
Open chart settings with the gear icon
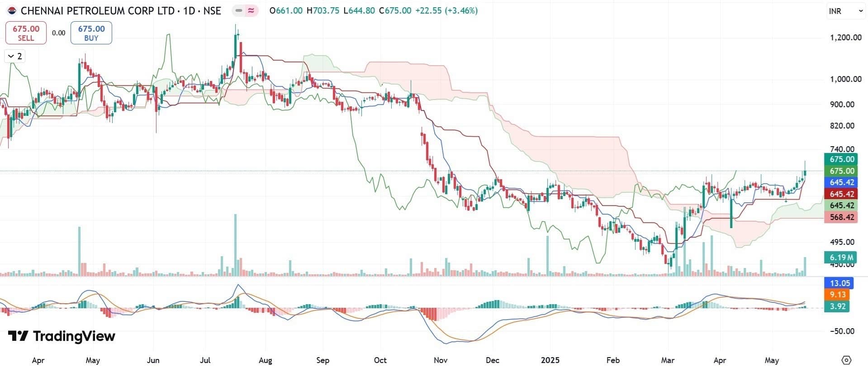pyautogui.click(x=846, y=360)
